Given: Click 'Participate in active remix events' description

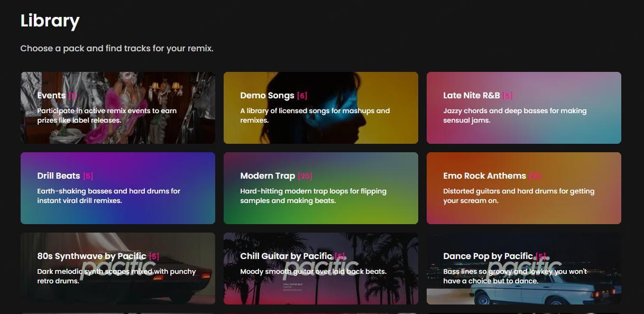Looking at the screenshot, I should [107, 116].
